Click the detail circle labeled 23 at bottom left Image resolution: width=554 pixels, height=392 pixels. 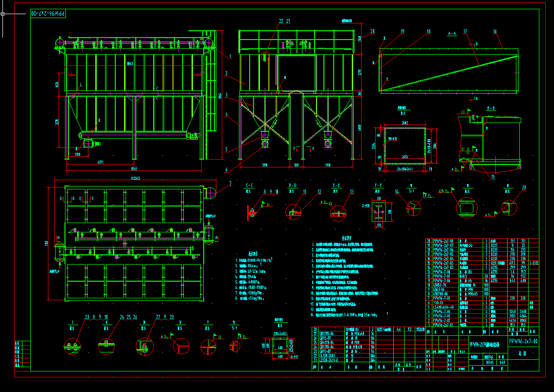(x=72, y=346)
